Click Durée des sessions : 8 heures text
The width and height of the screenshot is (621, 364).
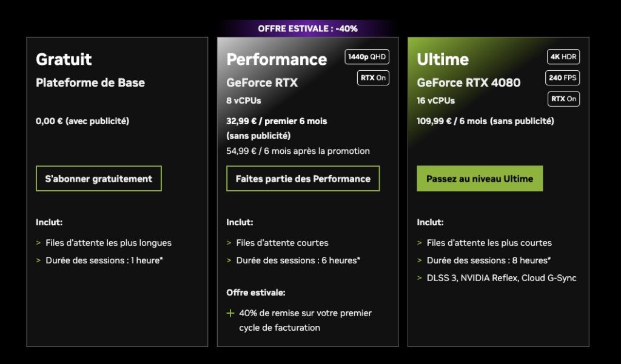point(489,260)
